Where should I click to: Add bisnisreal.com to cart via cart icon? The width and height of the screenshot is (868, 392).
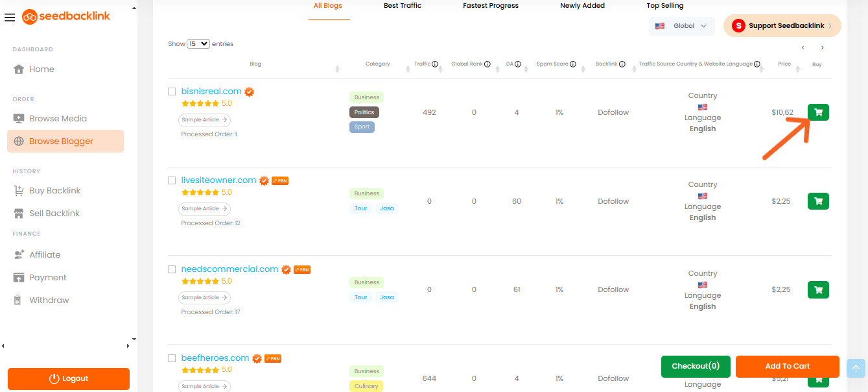(818, 112)
